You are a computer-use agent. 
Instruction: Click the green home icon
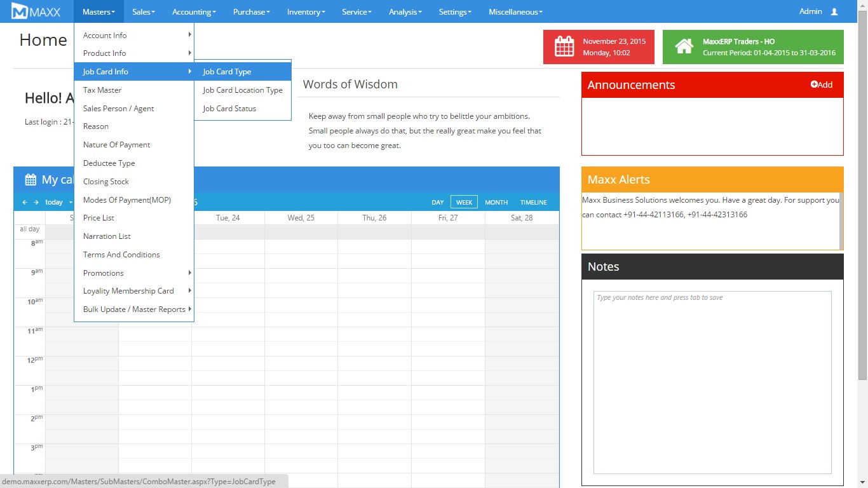point(684,47)
